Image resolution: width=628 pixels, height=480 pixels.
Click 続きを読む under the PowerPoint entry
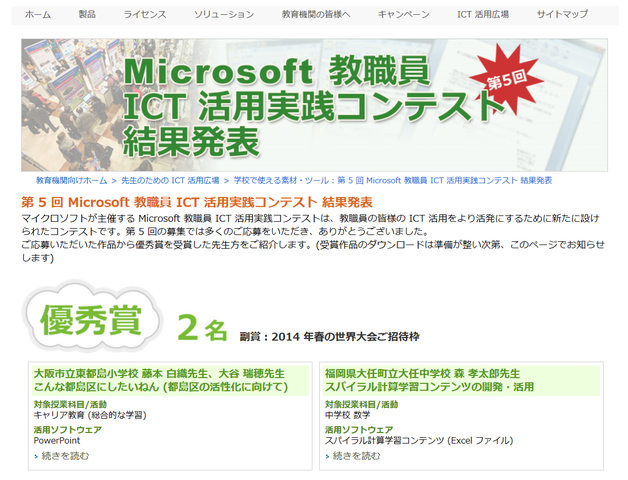[x=65, y=456]
